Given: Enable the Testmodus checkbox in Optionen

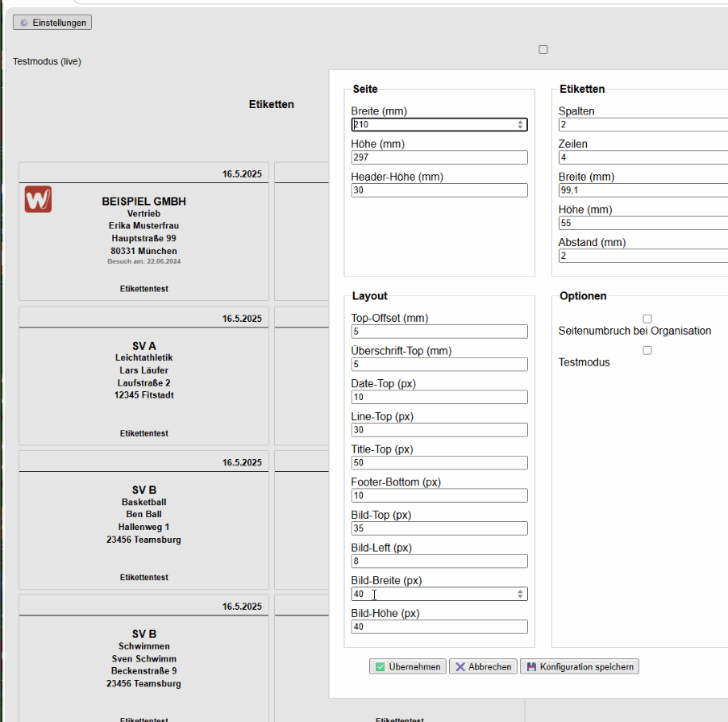Looking at the screenshot, I should (647, 351).
